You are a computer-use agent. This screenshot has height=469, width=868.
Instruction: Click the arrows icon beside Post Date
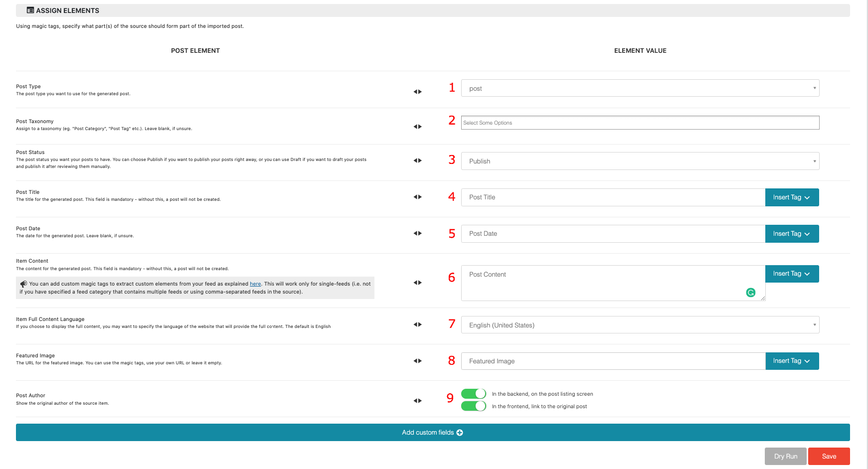tap(418, 233)
